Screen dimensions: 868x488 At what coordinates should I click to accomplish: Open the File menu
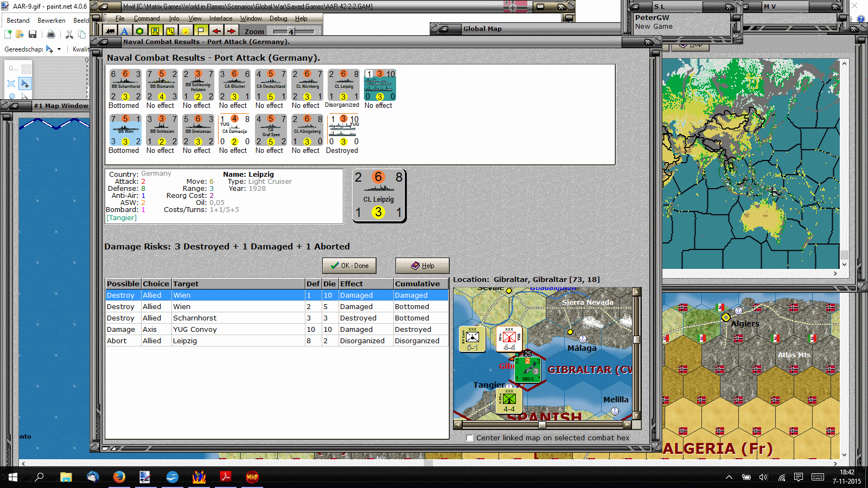tap(120, 18)
